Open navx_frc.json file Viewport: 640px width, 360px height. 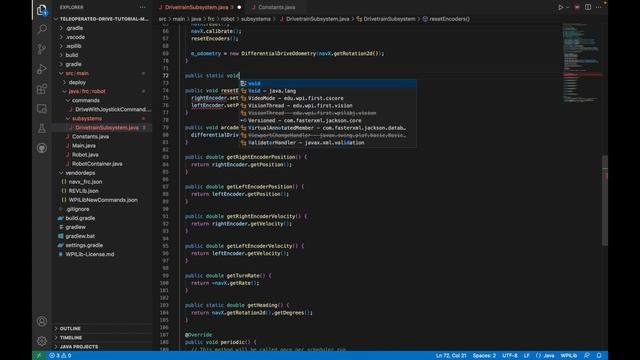point(102,182)
